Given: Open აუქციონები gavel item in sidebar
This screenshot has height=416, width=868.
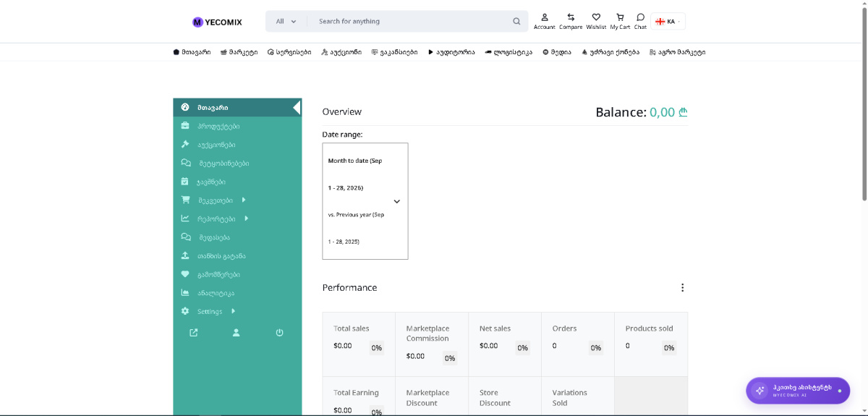Looking at the screenshot, I should click(237, 145).
